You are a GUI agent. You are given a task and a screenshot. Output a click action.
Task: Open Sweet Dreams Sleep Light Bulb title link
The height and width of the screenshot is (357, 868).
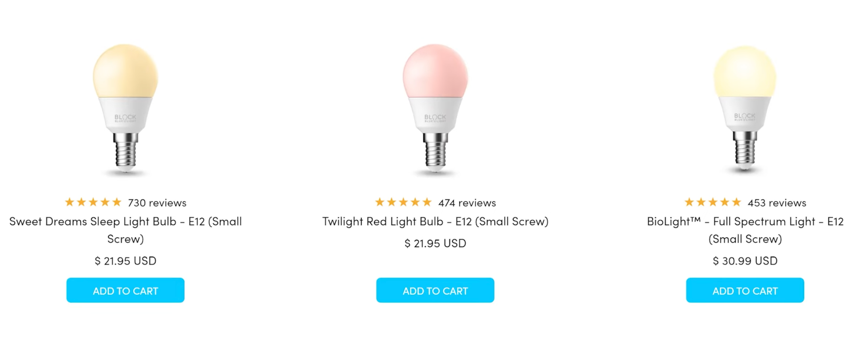tap(125, 230)
